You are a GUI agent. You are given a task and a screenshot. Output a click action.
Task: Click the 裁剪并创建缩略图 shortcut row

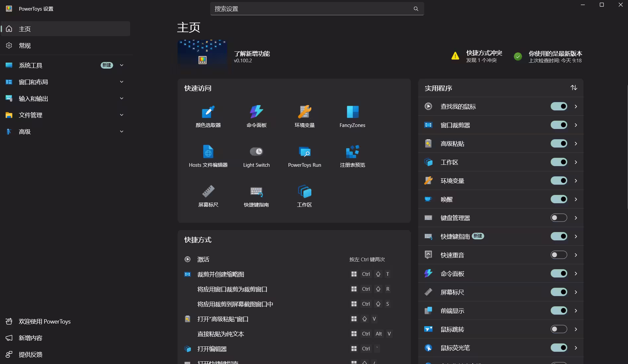[x=294, y=274]
